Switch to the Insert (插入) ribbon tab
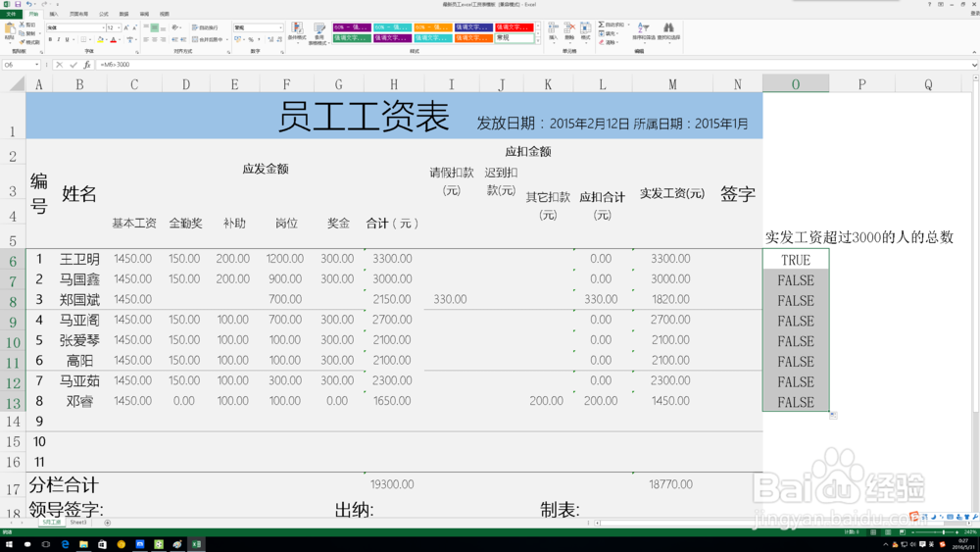 [54, 14]
